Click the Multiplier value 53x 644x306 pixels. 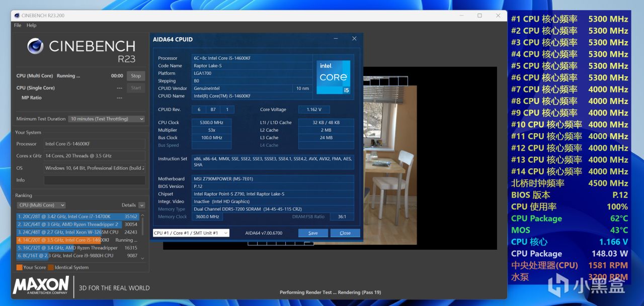pos(212,130)
